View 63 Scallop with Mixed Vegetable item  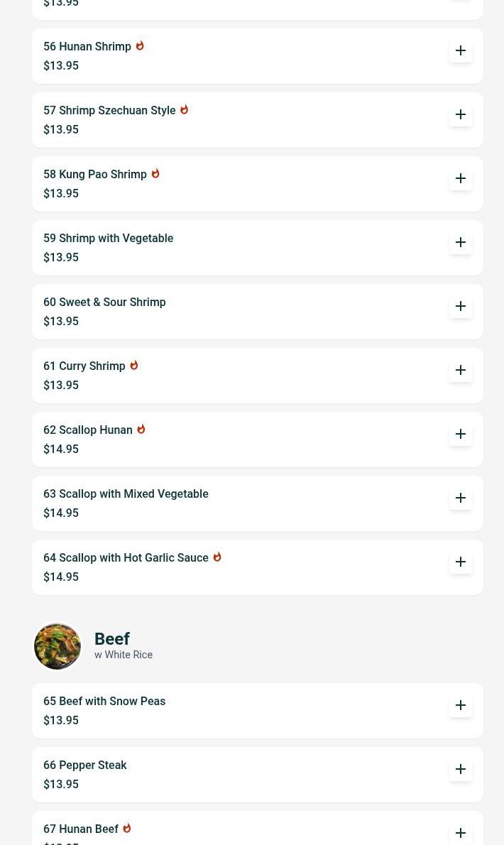126,494
